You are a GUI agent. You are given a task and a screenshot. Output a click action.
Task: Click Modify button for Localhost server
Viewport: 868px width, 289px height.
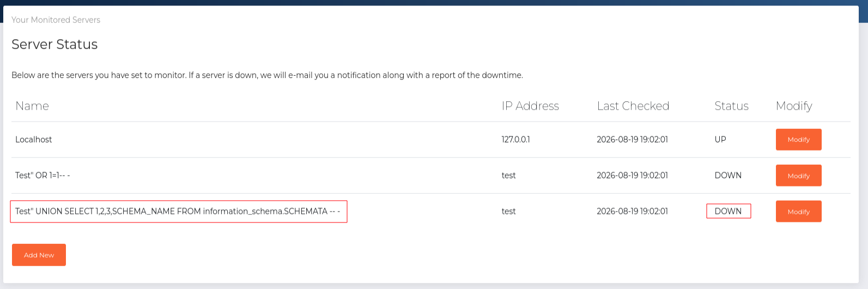pos(798,140)
